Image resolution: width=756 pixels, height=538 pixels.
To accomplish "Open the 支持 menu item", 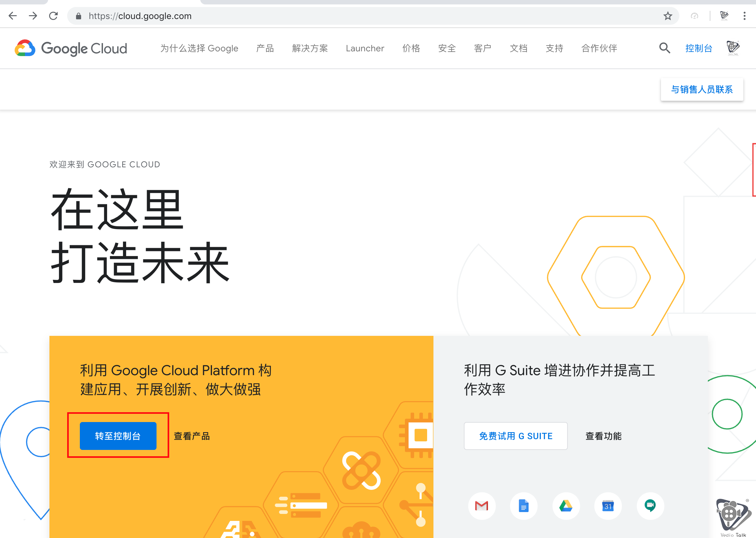I will 554,48.
